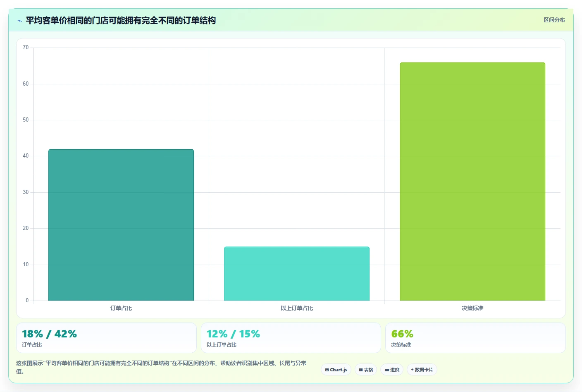Click the 进度 chip
The image size is (582, 392).
coord(392,370)
